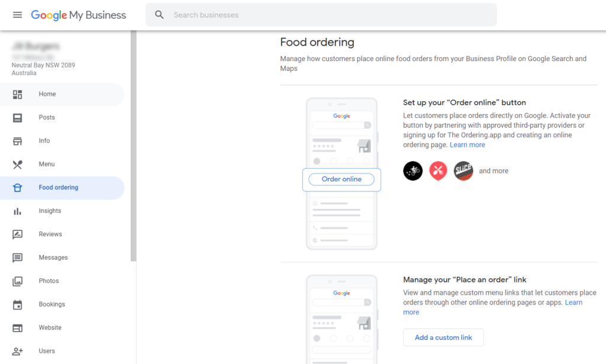Open Insights from the sidebar
This screenshot has width=606, height=364.
[x=50, y=211]
